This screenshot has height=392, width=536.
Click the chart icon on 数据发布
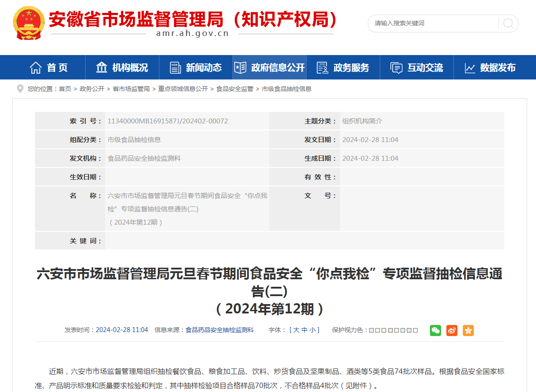470,67
